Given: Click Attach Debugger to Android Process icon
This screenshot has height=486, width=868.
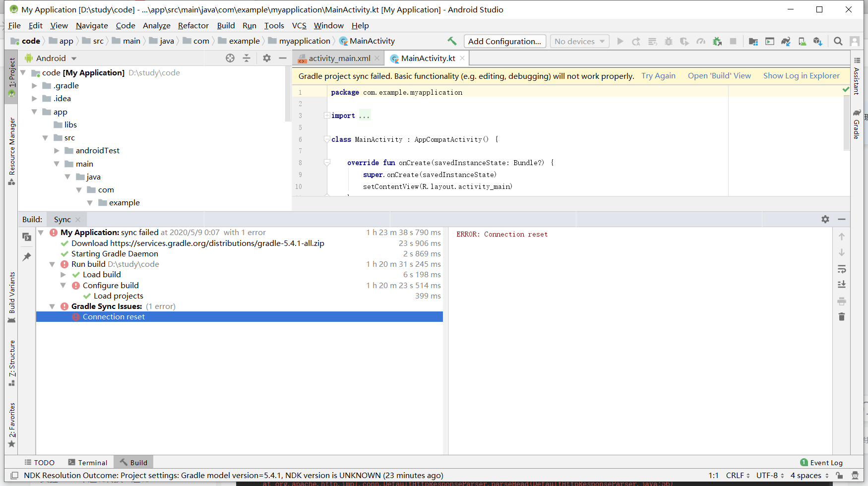Looking at the screenshot, I should click(717, 41).
